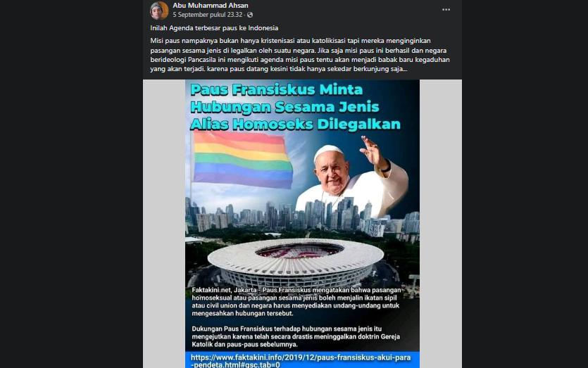Screen dimensions: 588x368
Task: Open the attached post image
Action: click(x=302, y=224)
